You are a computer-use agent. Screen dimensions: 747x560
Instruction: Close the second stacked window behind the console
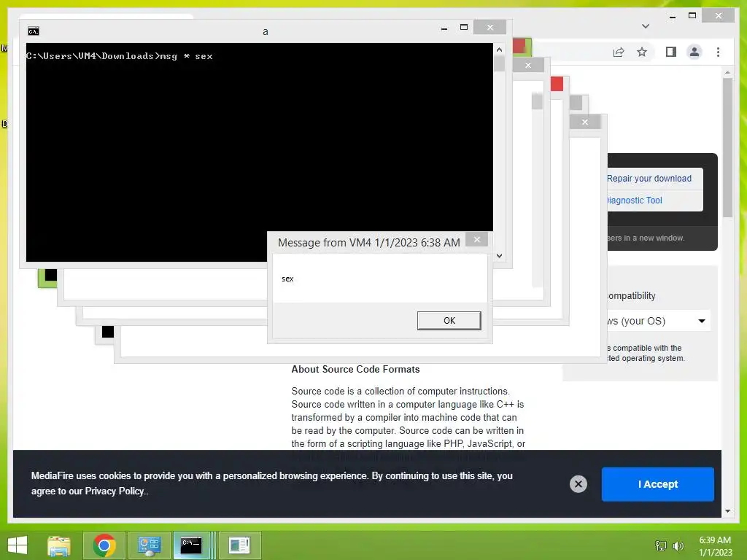click(x=528, y=66)
